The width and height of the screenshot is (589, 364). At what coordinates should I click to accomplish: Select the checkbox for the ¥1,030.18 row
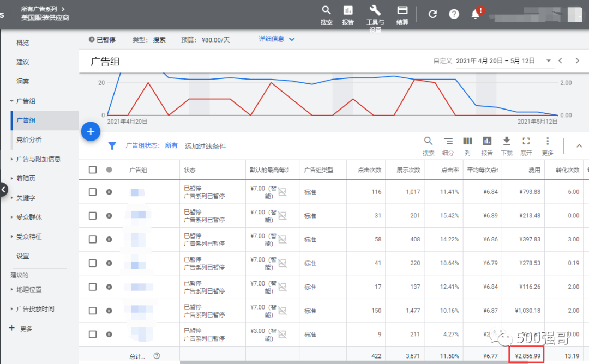click(93, 311)
